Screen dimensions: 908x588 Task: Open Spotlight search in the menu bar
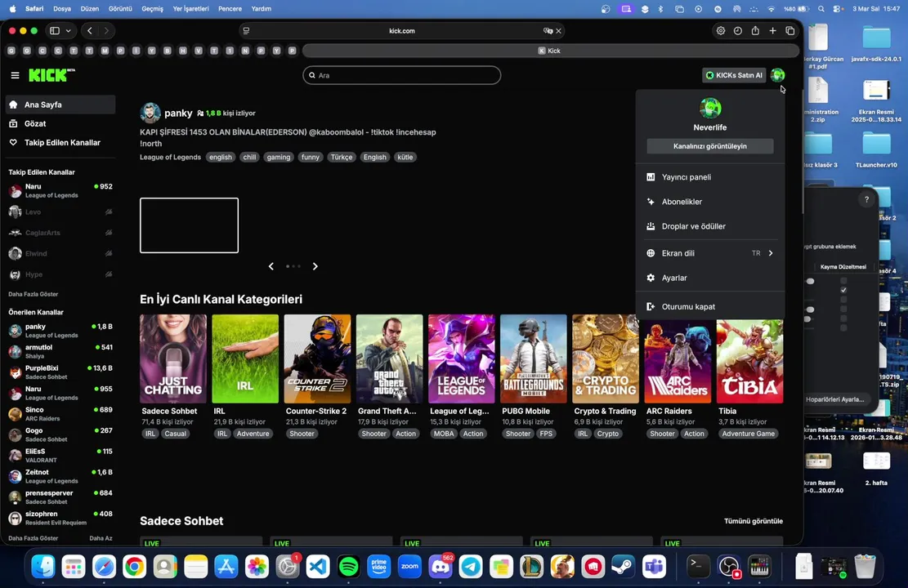click(x=821, y=9)
